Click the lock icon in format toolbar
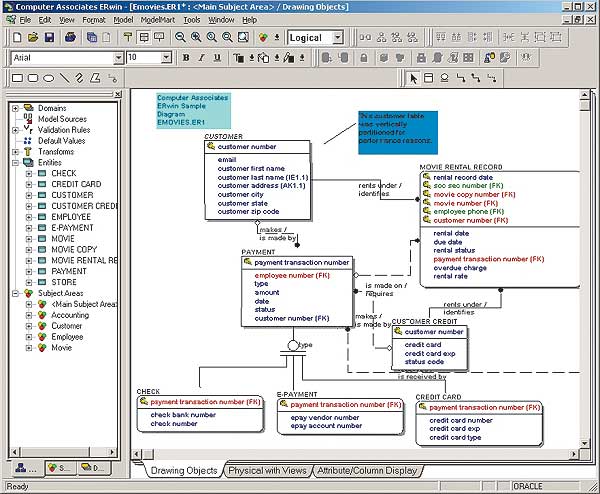Viewport: 600px width, 494px height. pos(364,58)
